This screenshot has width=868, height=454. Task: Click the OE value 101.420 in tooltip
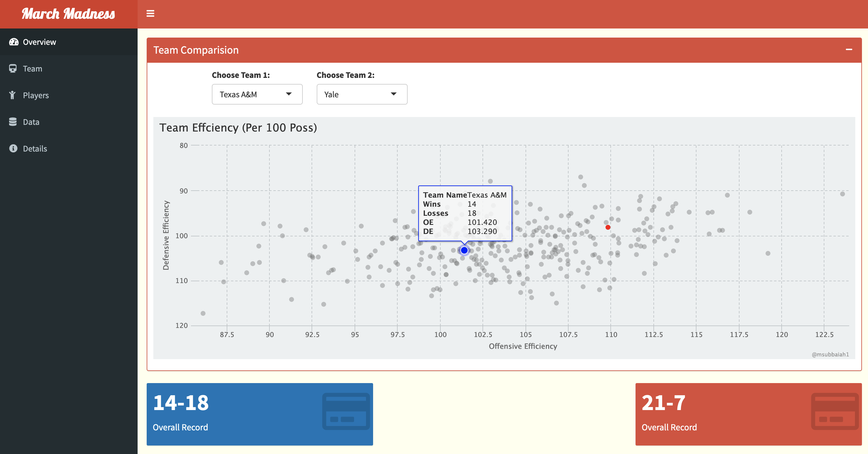point(482,222)
